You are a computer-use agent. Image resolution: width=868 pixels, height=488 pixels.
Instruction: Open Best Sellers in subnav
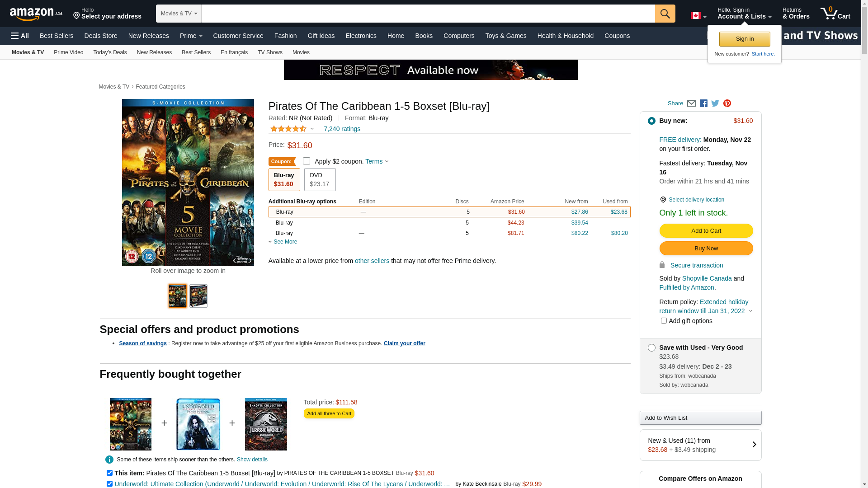pos(196,52)
